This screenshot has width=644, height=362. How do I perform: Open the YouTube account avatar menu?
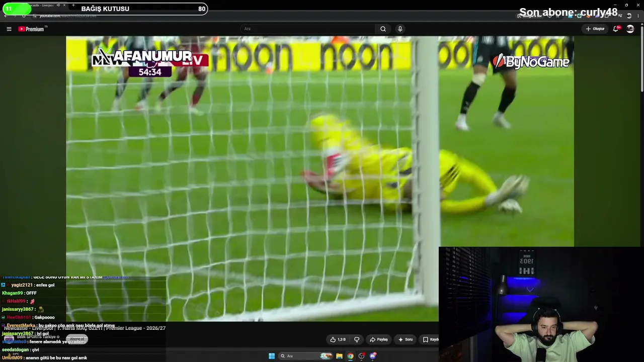[630, 29]
